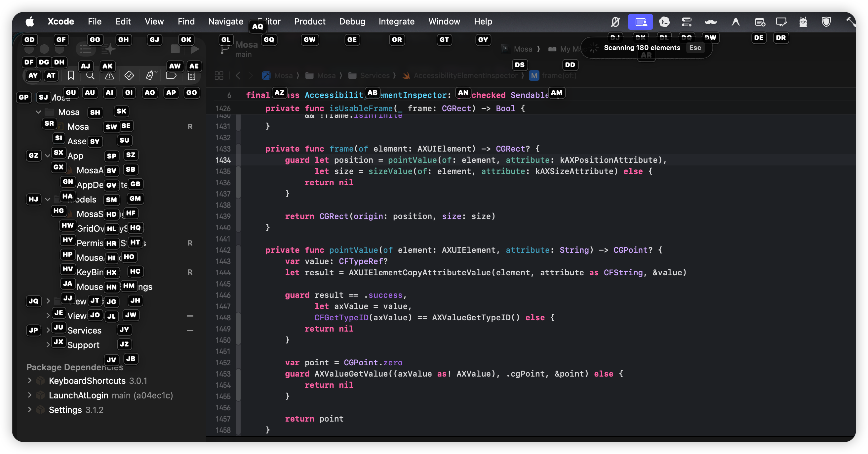Click the A-shaped arch menu bar icon
Screen dimensions: 868x454
click(735, 22)
